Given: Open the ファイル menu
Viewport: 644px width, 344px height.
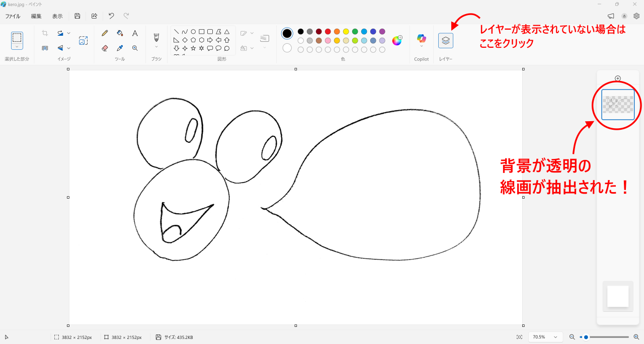Looking at the screenshot, I should point(13,16).
